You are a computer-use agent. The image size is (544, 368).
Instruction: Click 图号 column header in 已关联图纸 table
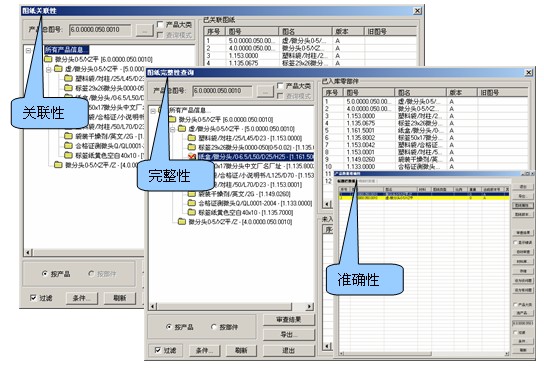click(252, 32)
